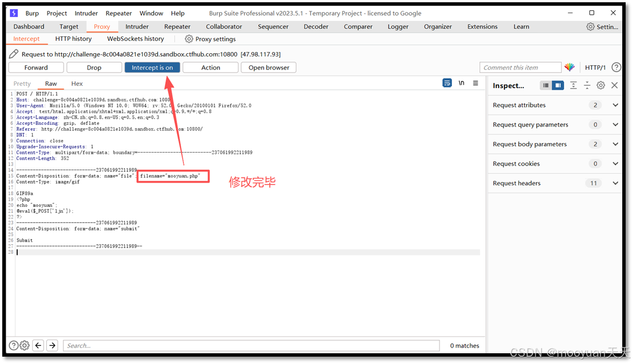
Task: Close the Inspector panel with X
Action: pos(614,85)
